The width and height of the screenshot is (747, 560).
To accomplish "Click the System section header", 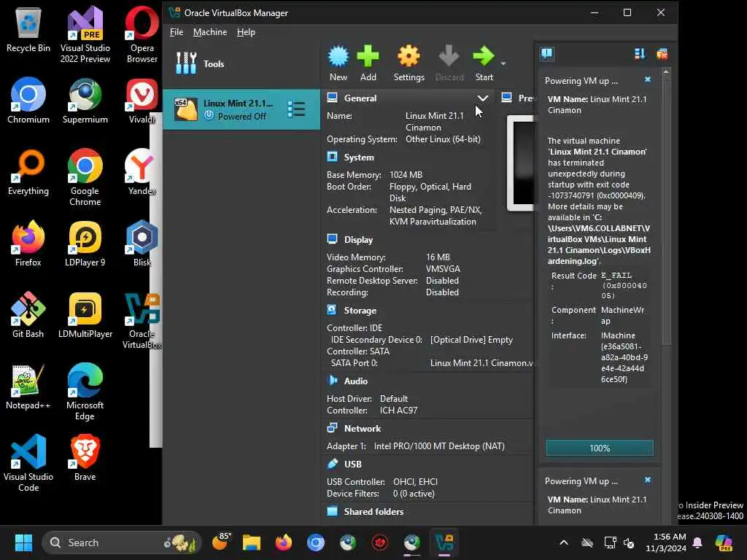I will [x=358, y=157].
